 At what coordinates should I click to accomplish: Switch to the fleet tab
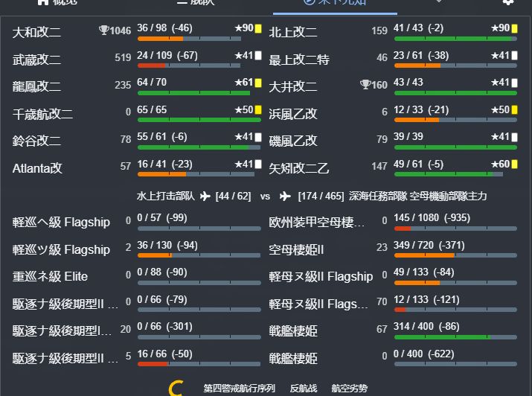[x=195, y=2]
